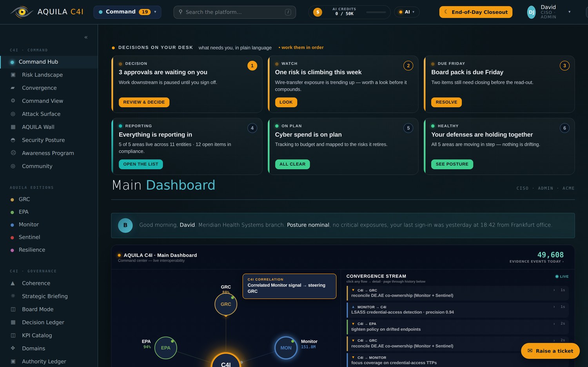
Task: Open evidence events today chevron link
Action: 537,262
